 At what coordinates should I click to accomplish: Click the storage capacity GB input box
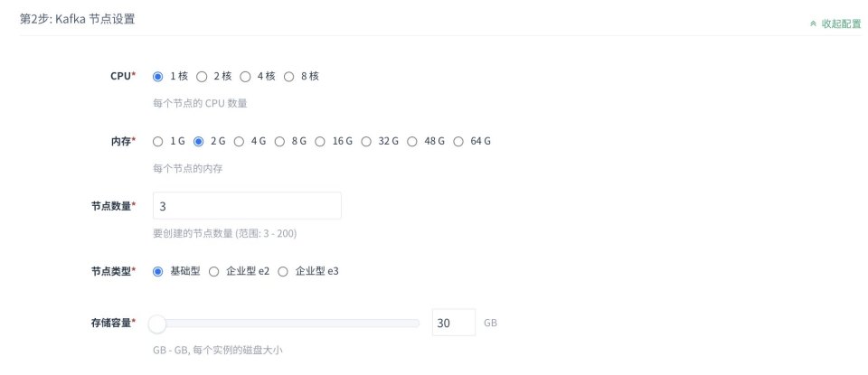point(453,323)
